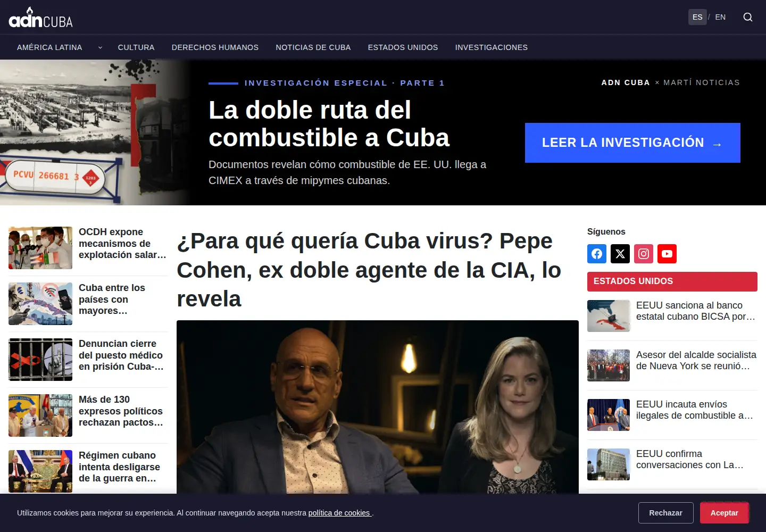This screenshot has width=766, height=532.
Task: Open the Pepe Cohen article headline
Action: click(x=369, y=270)
